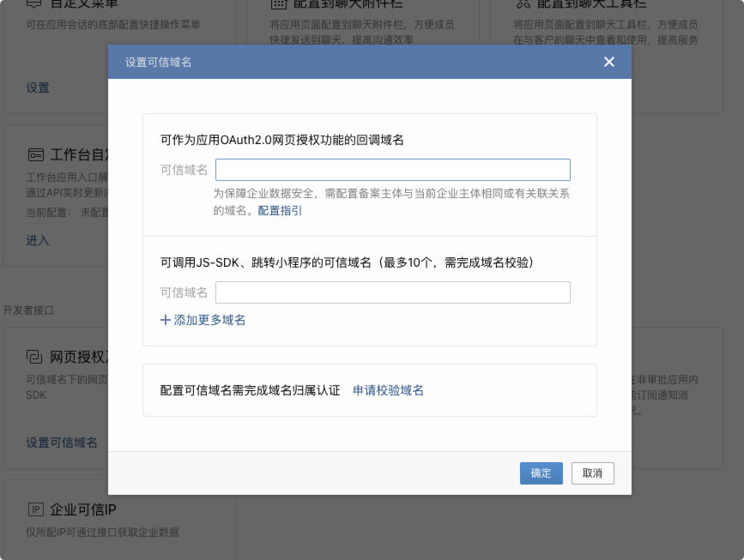The width and height of the screenshot is (744, 560).
Task: Click the 自定义菜单 icon at top left
Action: (x=35, y=3)
